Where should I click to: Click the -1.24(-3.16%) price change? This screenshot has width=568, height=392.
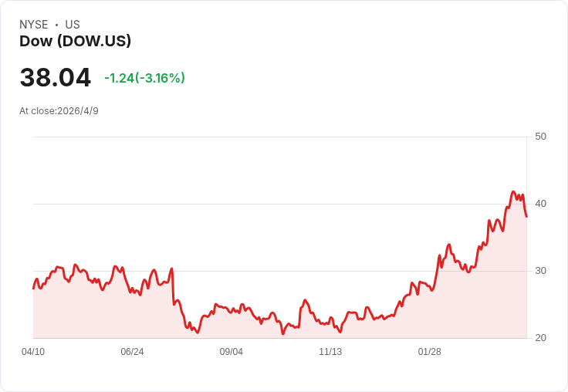pyautogui.click(x=144, y=78)
